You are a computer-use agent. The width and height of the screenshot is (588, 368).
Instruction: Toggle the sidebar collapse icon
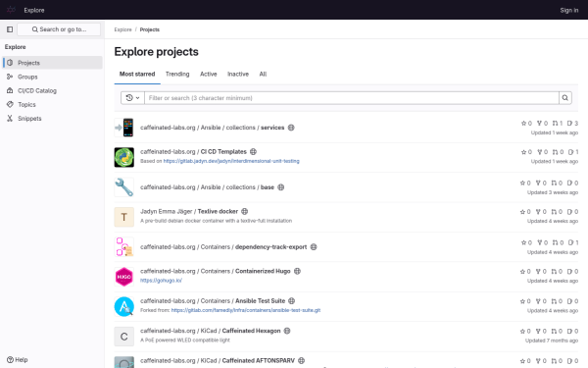[x=10, y=29]
